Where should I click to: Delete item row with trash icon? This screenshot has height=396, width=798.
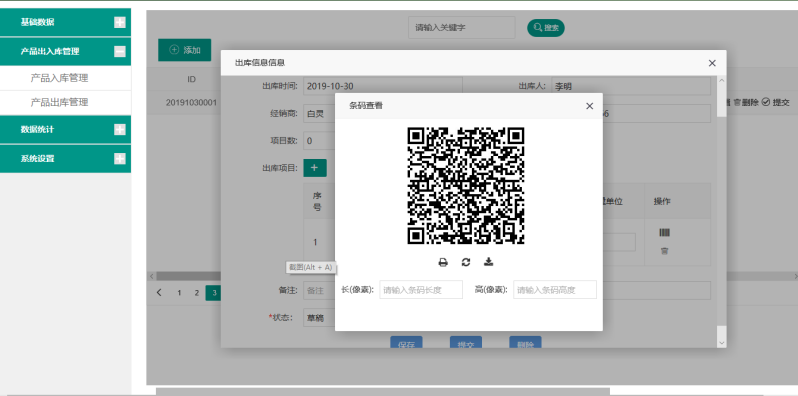[x=664, y=251]
